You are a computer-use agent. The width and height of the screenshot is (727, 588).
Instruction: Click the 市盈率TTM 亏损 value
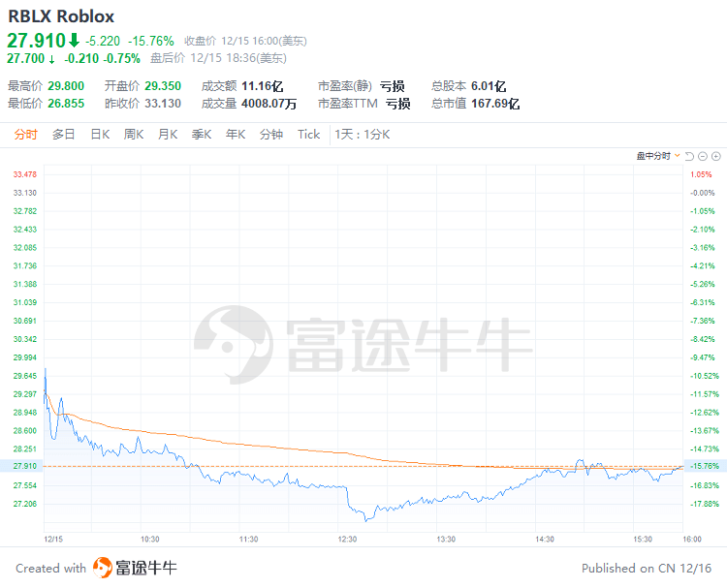click(397, 104)
